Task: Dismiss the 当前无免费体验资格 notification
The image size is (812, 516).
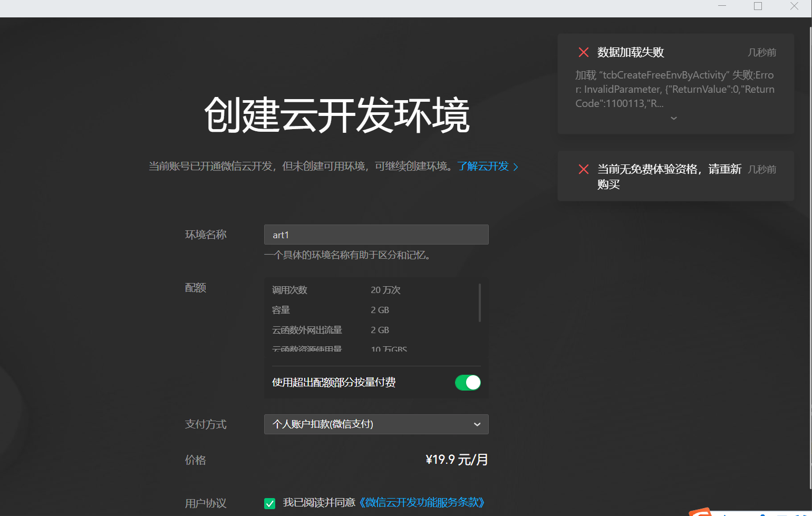Action: tap(583, 169)
